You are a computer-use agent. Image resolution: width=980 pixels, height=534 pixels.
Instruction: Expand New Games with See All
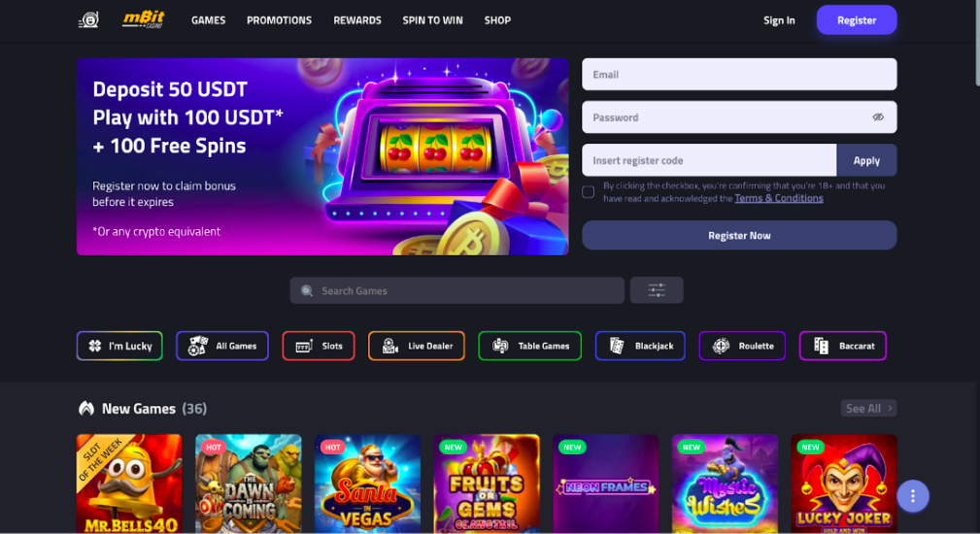click(x=868, y=409)
